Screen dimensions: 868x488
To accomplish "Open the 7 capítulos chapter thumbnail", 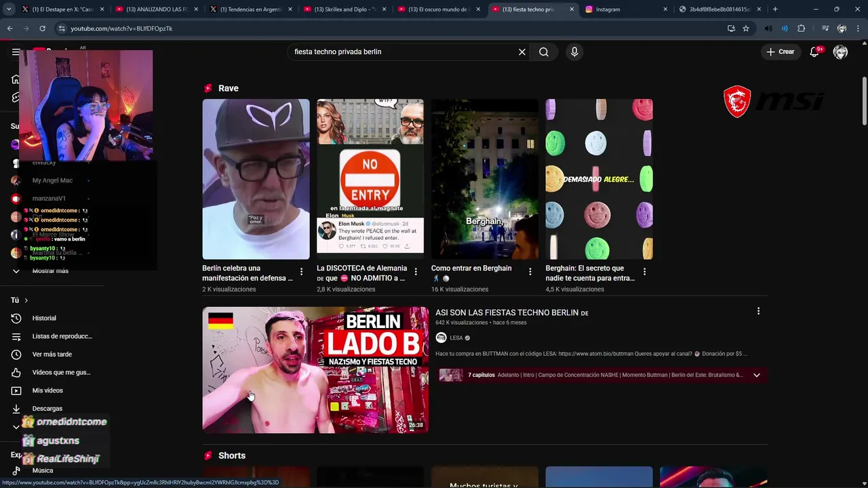I will point(451,375).
